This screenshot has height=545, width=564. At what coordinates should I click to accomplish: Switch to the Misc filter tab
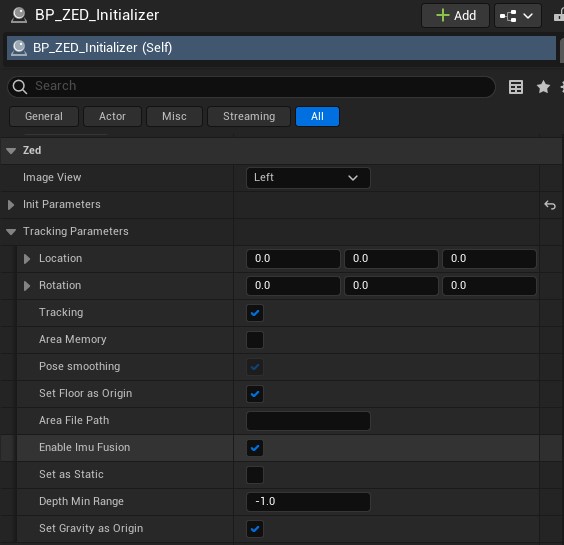pos(174,116)
